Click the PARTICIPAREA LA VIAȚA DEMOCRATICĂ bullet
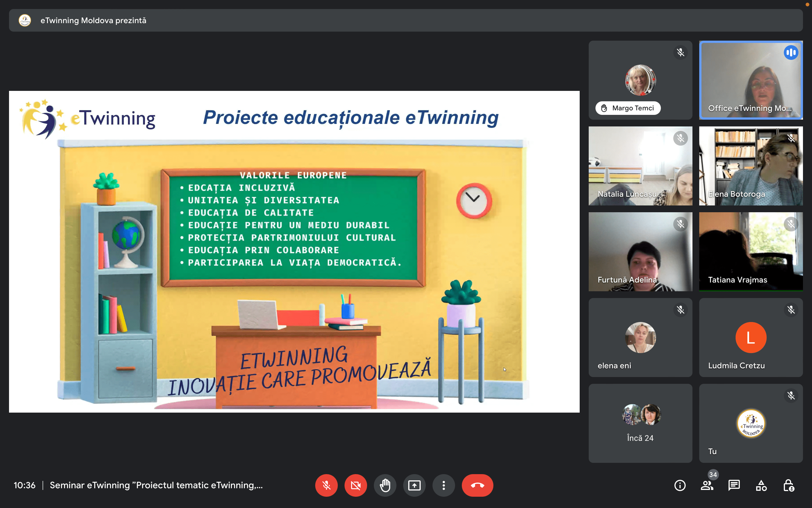This screenshot has height=508, width=812. 294,262
